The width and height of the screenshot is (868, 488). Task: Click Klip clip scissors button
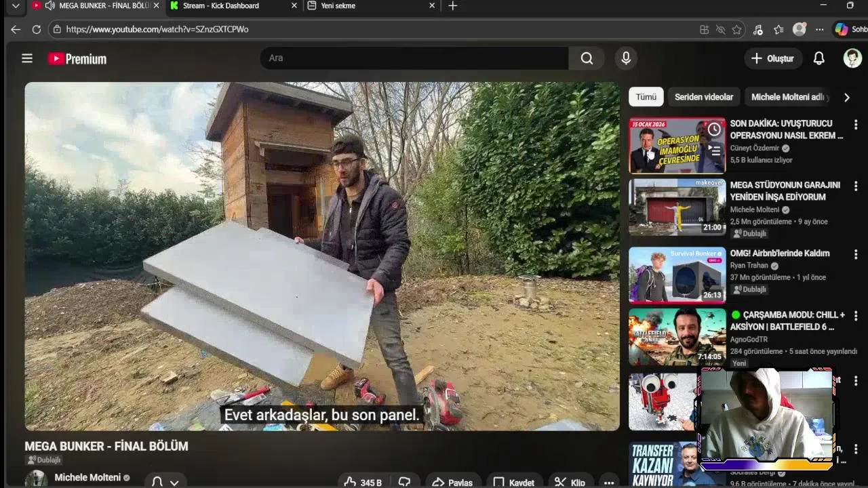click(570, 482)
